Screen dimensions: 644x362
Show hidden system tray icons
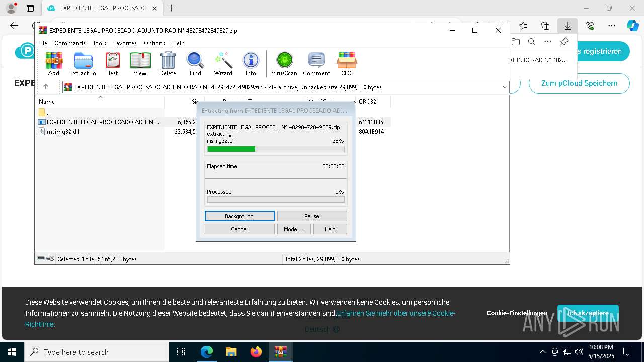click(542, 352)
